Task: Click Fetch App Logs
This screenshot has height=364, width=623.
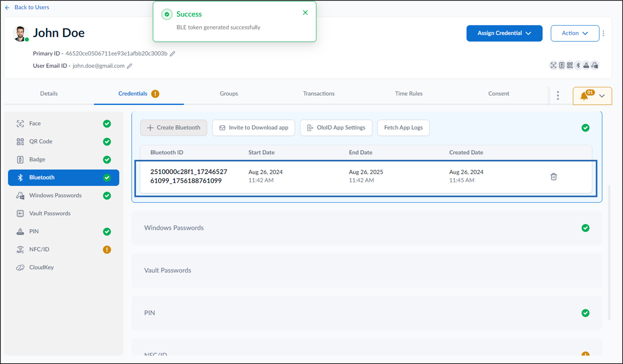Action: [403, 128]
